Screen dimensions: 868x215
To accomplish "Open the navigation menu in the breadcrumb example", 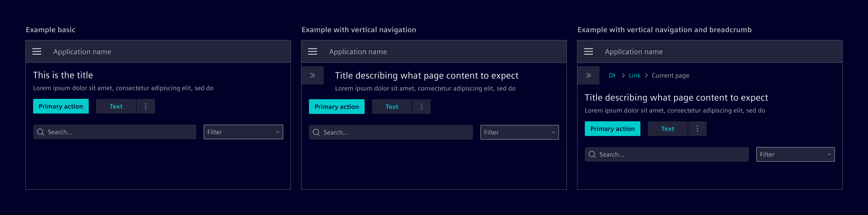I will coord(589,51).
